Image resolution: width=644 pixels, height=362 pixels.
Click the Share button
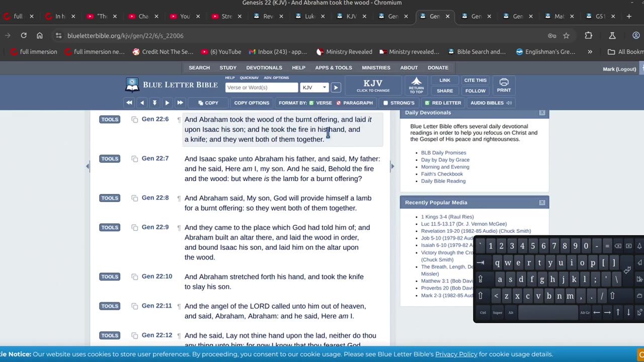(445, 91)
